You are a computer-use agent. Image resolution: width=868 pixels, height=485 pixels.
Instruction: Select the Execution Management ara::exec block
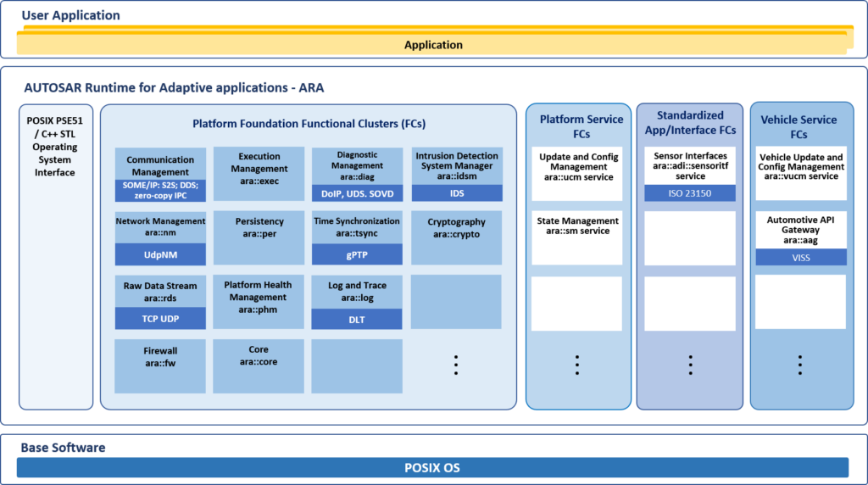(259, 164)
